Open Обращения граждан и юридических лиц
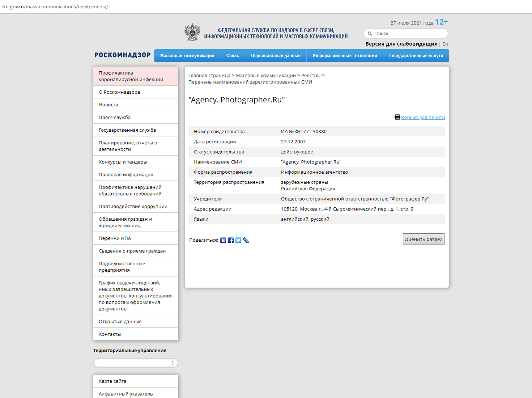This screenshot has height=398, width=532. (x=136, y=222)
